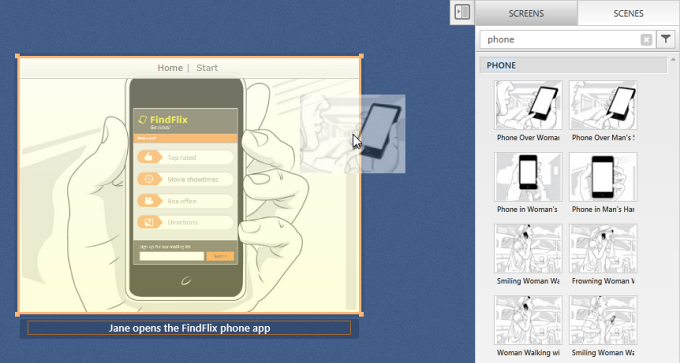Collapse the side panel with toggle icon

(462, 12)
